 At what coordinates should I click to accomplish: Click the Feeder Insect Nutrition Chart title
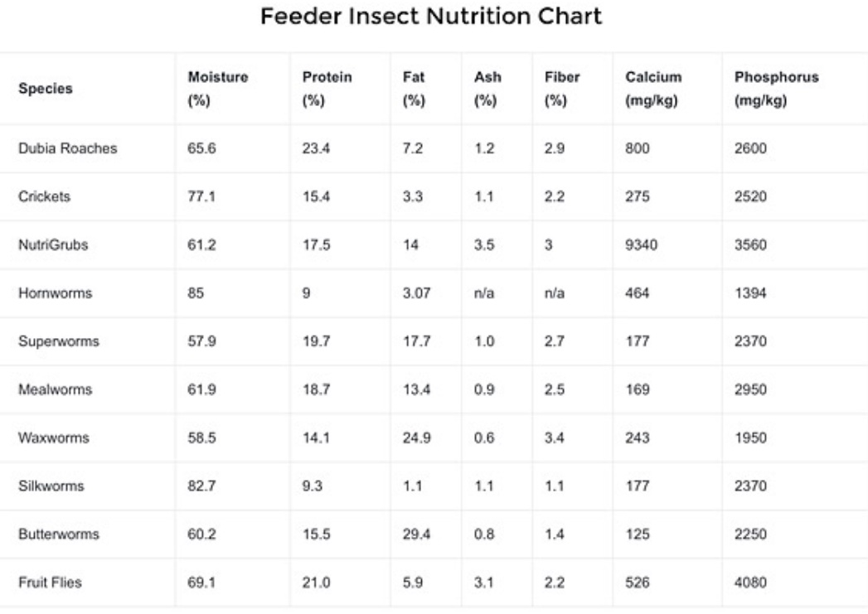(431, 17)
